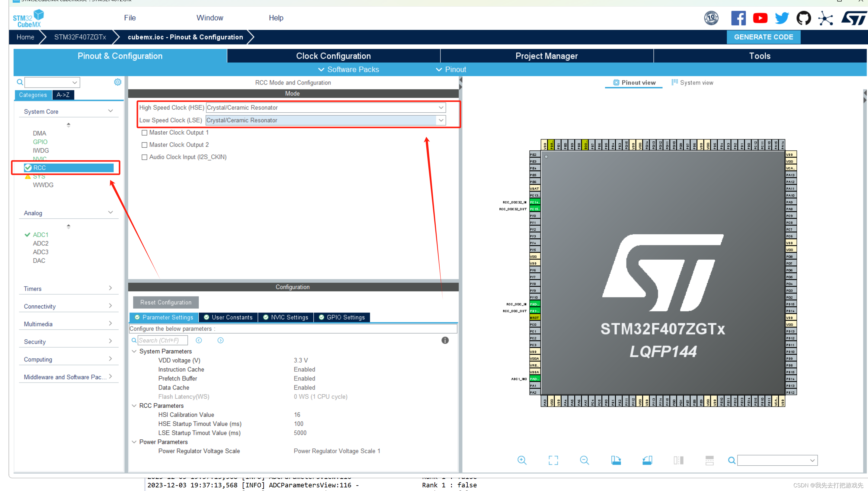This screenshot has width=868, height=491.
Task: Collapse System Parameters tree group
Action: point(134,351)
